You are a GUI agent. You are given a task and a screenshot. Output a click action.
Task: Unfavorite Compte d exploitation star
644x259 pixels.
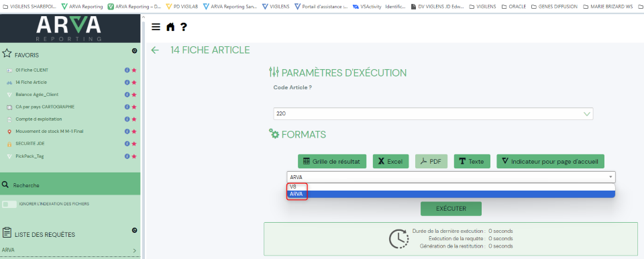coord(134,119)
